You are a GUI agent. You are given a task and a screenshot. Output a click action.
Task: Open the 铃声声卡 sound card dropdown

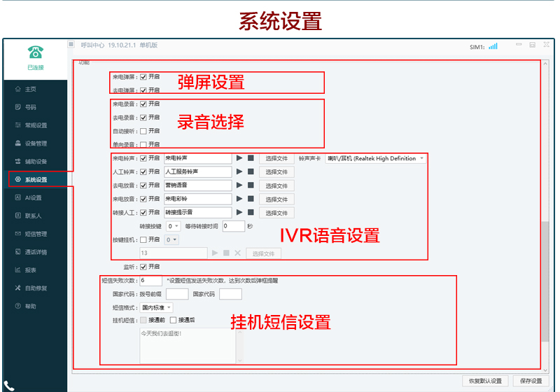click(x=375, y=158)
